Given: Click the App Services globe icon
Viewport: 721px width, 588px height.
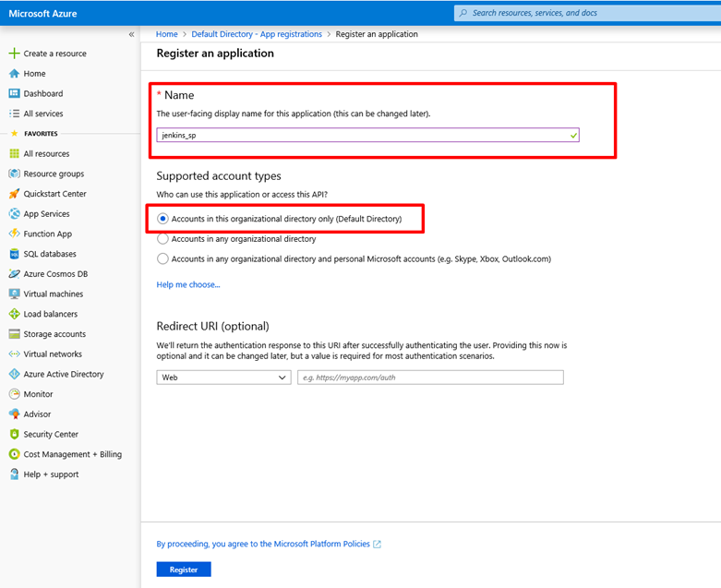Looking at the screenshot, I should point(14,214).
